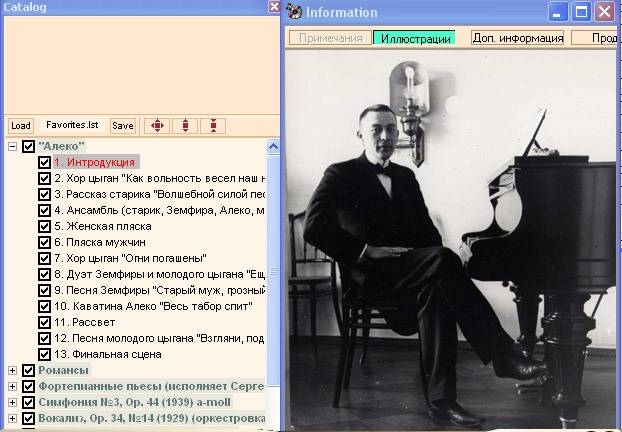Expand the Фортепианные пьесы tree node
The height and width of the screenshot is (432, 622).
point(12,386)
